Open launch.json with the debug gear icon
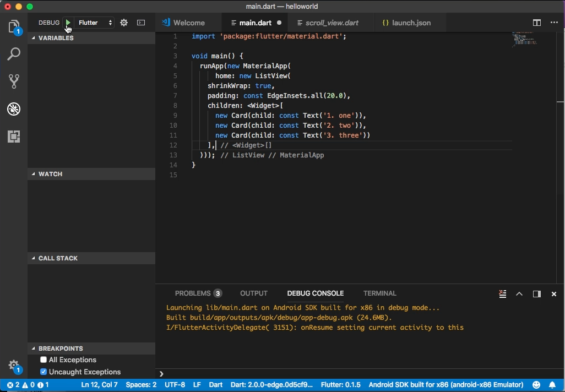Image resolution: width=565 pixels, height=392 pixels. coord(124,23)
